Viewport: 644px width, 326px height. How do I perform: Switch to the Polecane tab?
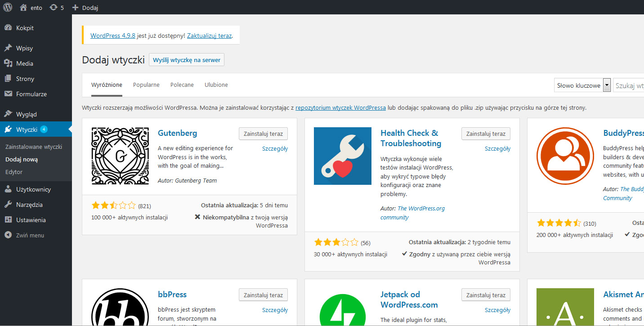[x=182, y=85]
